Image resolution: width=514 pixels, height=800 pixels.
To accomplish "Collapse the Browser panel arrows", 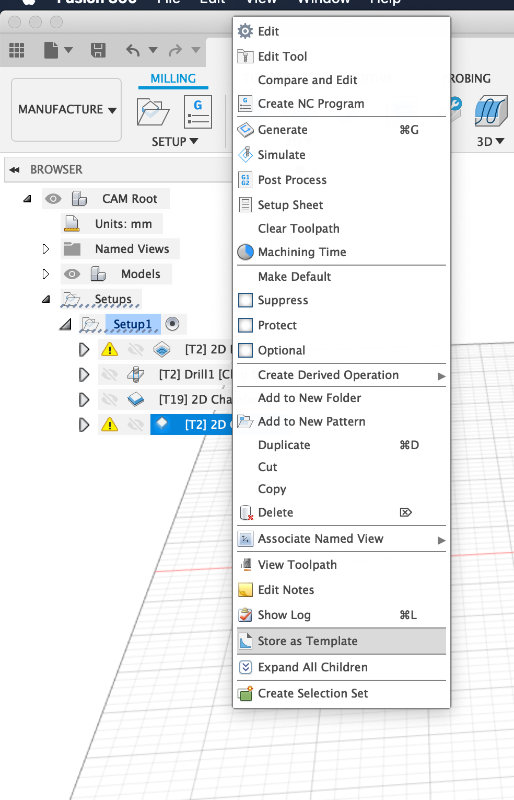I will (15, 170).
